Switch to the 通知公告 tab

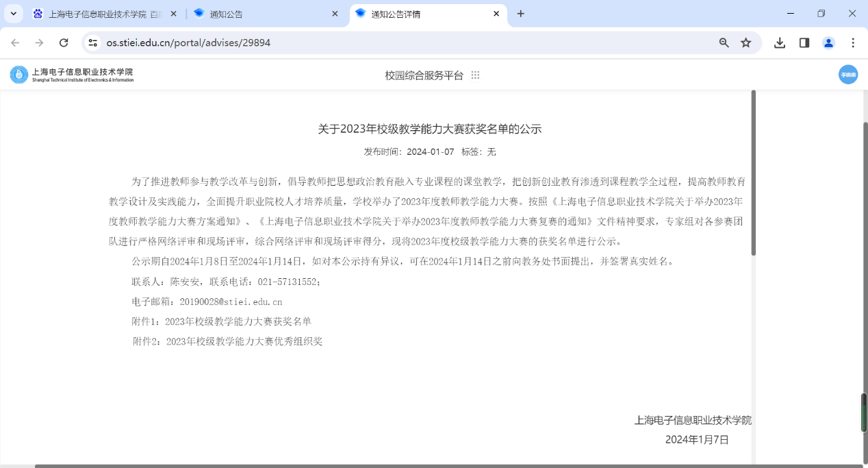click(260, 14)
